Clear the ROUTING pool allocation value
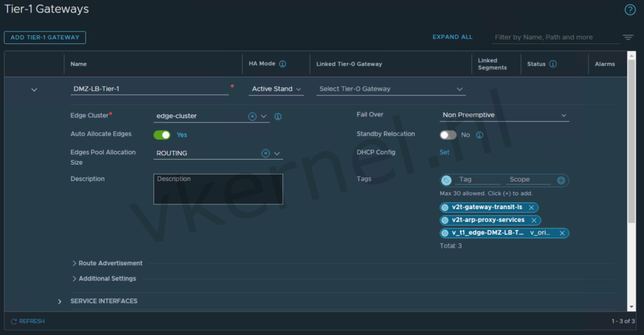This screenshot has height=335, width=644. (265, 153)
